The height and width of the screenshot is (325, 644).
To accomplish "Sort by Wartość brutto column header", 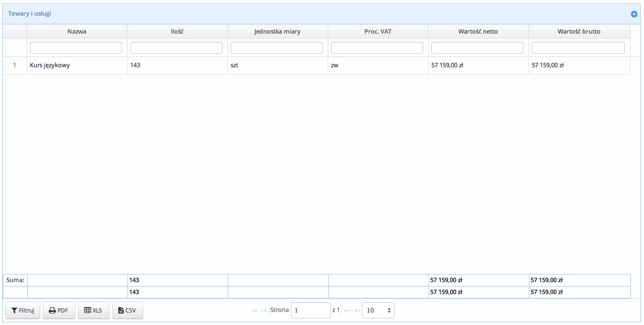I will tap(579, 31).
